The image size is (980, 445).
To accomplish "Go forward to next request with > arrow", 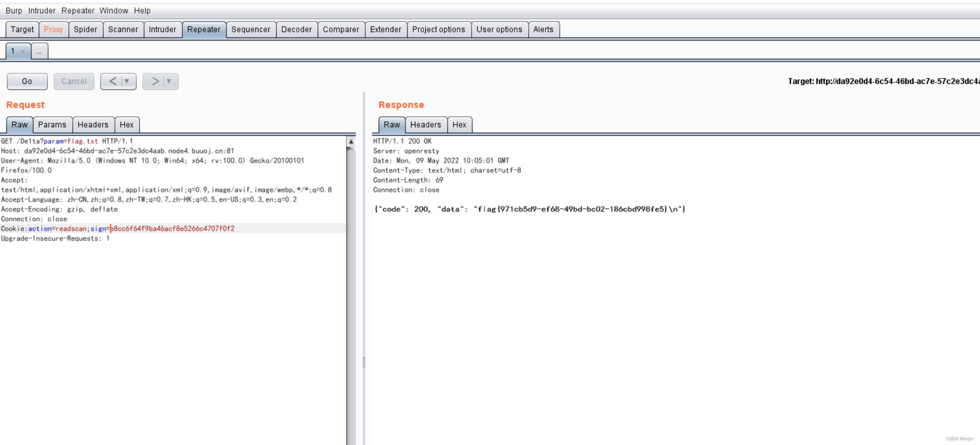I will (x=155, y=81).
